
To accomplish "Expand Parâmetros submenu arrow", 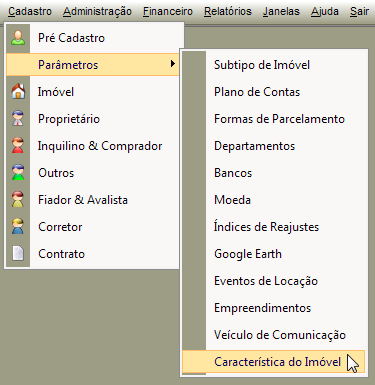I will (172, 64).
